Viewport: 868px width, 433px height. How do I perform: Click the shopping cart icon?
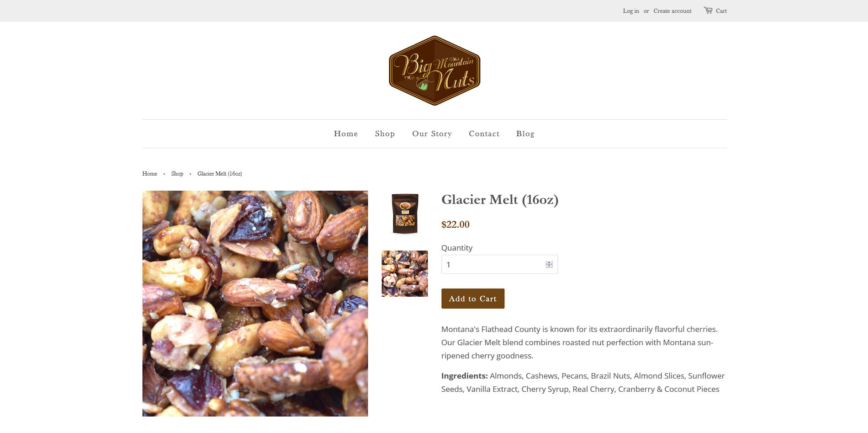(x=708, y=10)
